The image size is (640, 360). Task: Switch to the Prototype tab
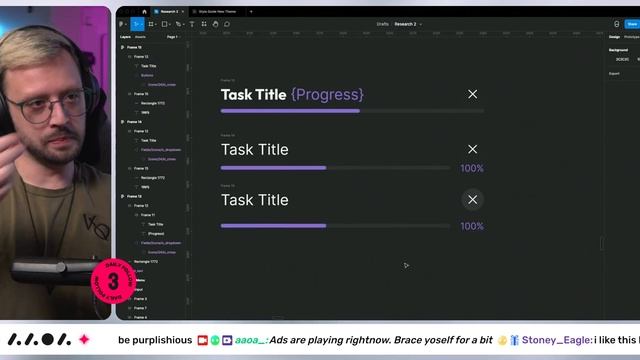(632, 37)
